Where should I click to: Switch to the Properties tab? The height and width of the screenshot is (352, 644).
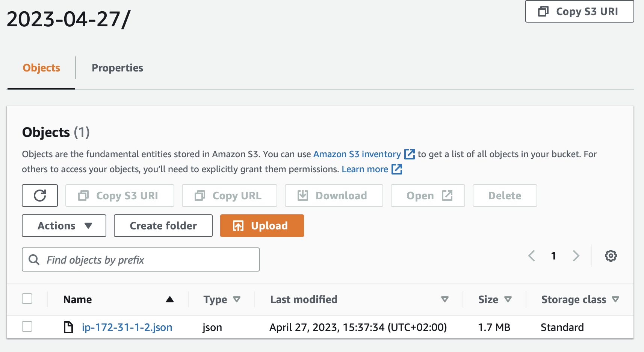pos(117,68)
